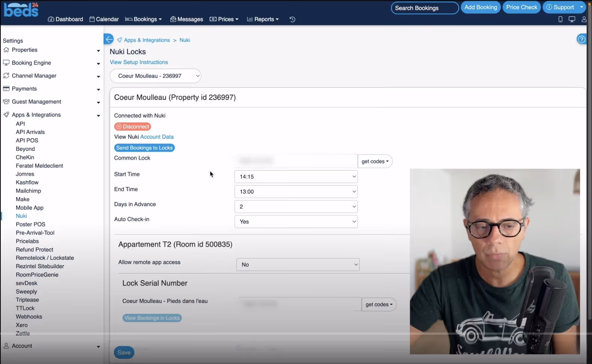Open Feratel Meldeclient integration
This screenshot has height=364, width=592.
[x=39, y=166]
